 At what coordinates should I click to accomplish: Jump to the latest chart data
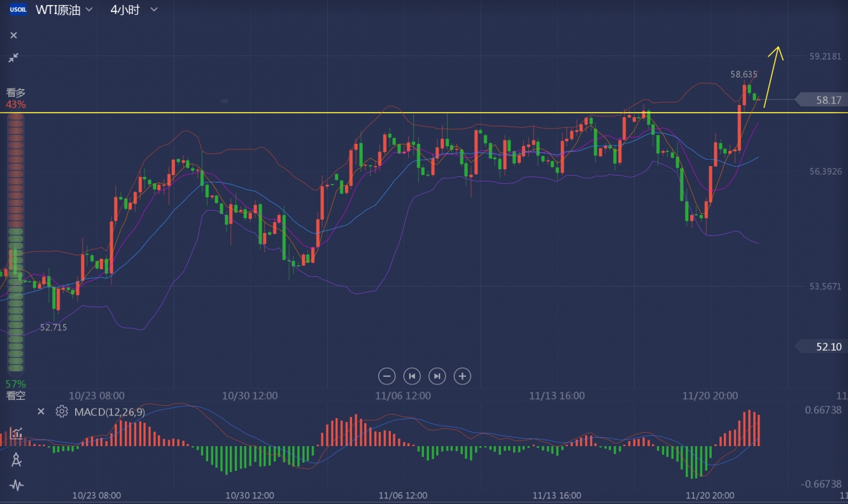click(437, 376)
